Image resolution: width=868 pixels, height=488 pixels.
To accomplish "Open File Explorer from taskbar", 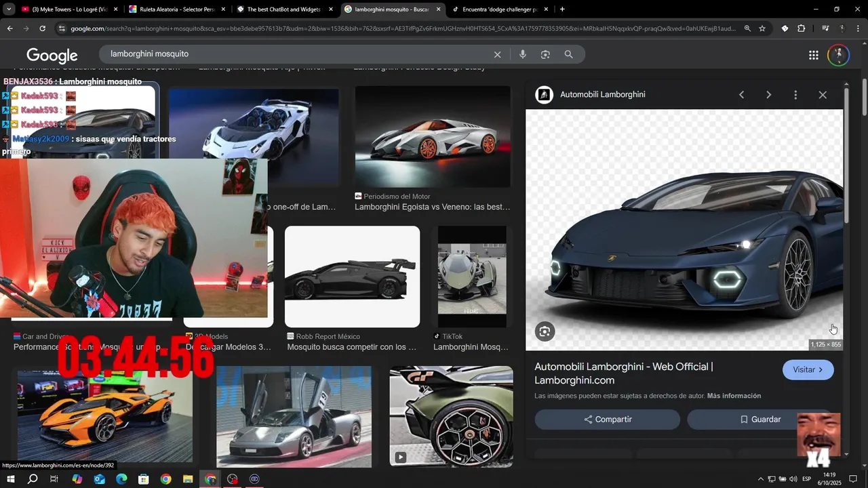I will click(x=188, y=479).
